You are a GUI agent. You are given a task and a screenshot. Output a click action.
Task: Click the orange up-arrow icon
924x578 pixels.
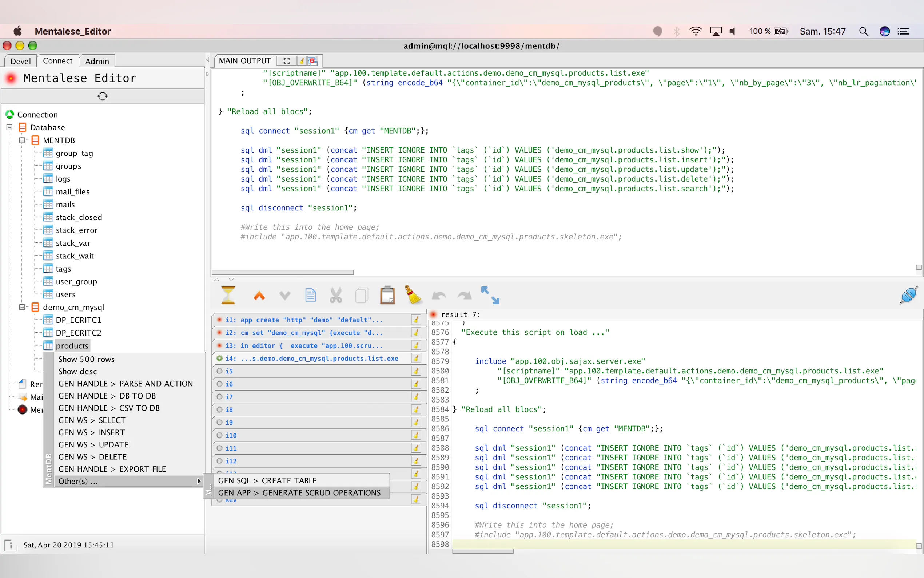[259, 296]
